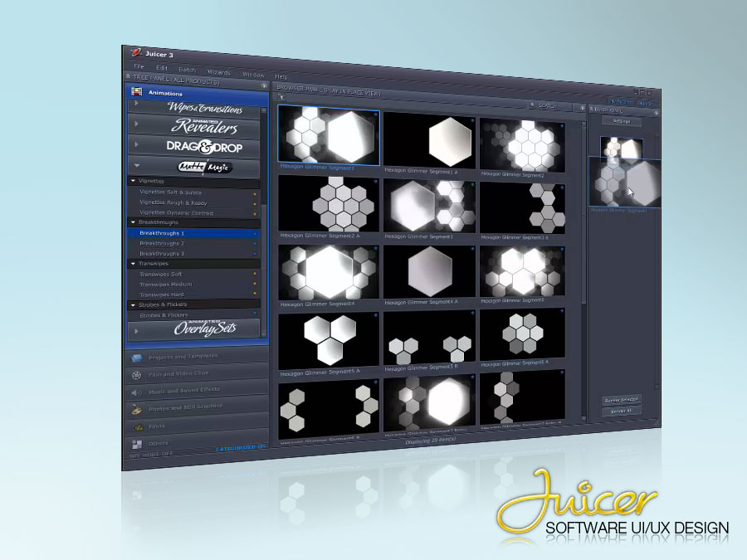Screen dimensions: 747x560
Task: Click the tree panel vertical scrollbar
Action: [263, 223]
